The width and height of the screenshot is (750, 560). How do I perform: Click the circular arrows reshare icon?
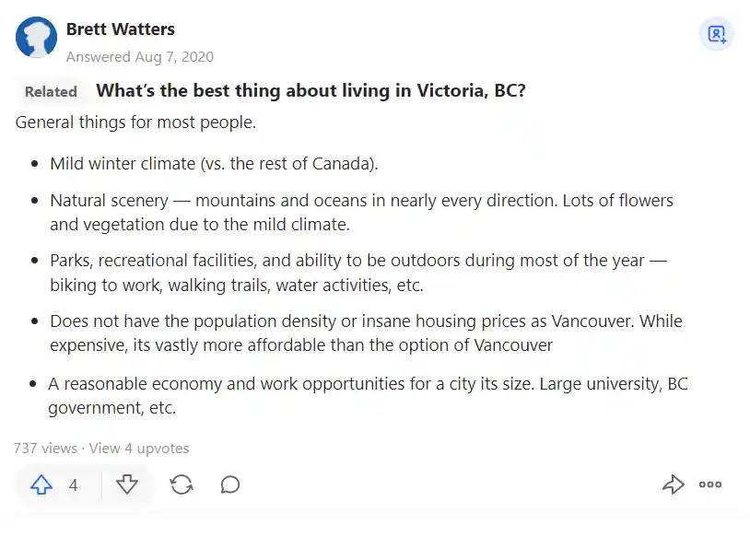click(182, 484)
